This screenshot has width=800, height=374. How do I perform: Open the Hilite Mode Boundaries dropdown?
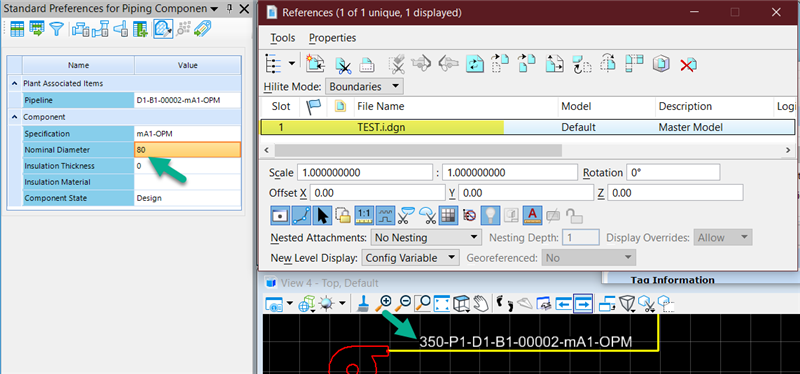coord(364,87)
